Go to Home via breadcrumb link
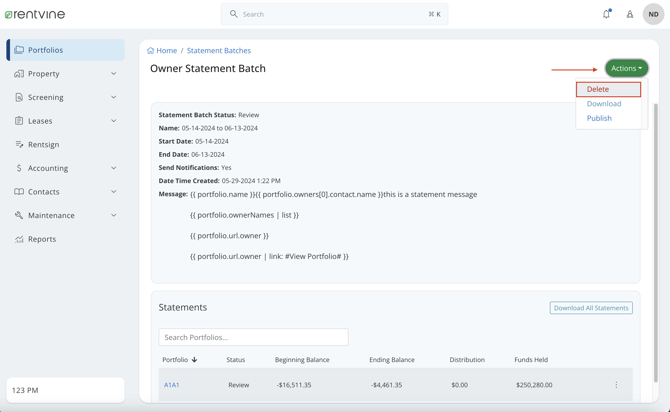 [166, 50]
